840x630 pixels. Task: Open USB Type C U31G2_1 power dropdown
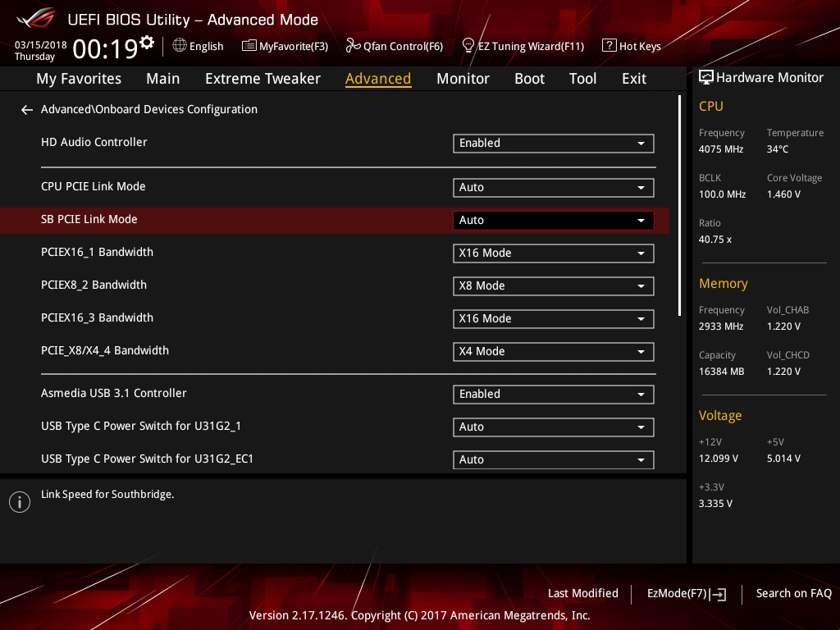(553, 427)
